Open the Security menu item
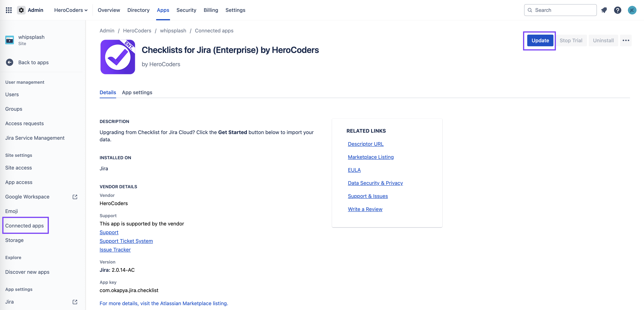The image size is (644, 310). (186, 10)
